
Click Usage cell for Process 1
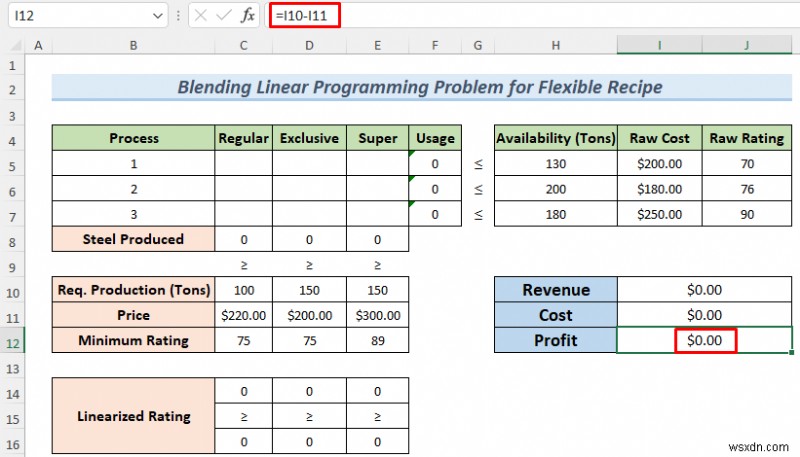click(x=435, y=164)
